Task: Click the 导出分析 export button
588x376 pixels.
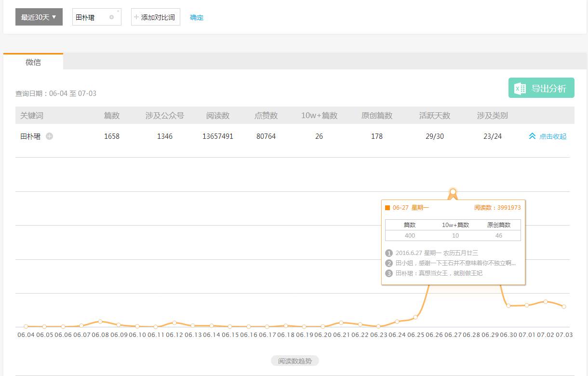Action: (x=541, y=88)
